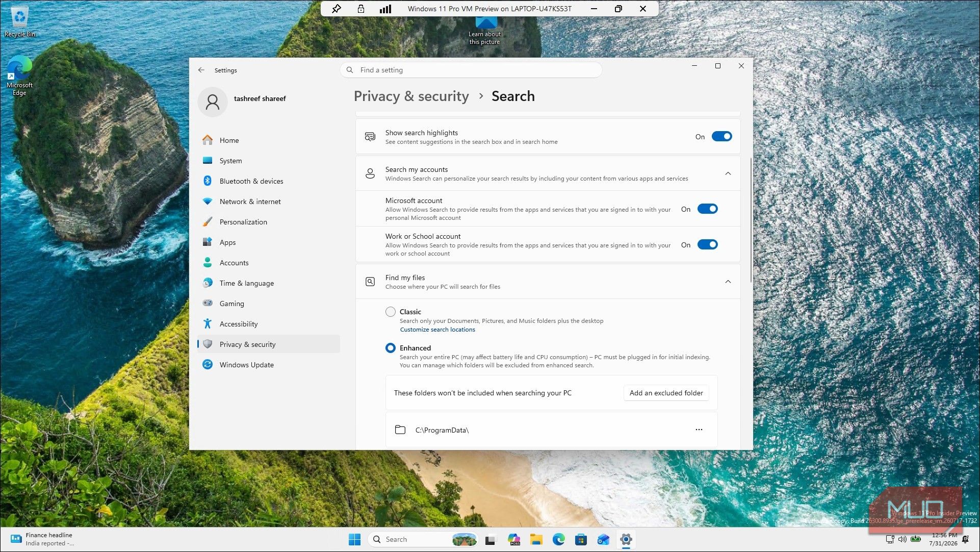This screenshot has height=552, width=980.
Task: Click the Bluetooth & devices icon
Action: [x=208, y=181]
